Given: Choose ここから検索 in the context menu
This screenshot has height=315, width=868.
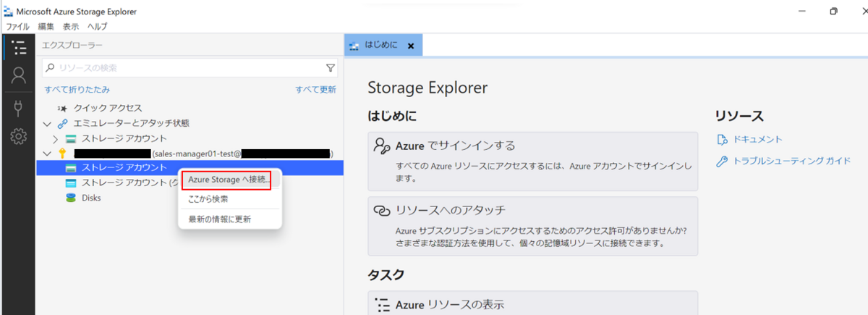Looking at the screenshot, I should (229, 198).
